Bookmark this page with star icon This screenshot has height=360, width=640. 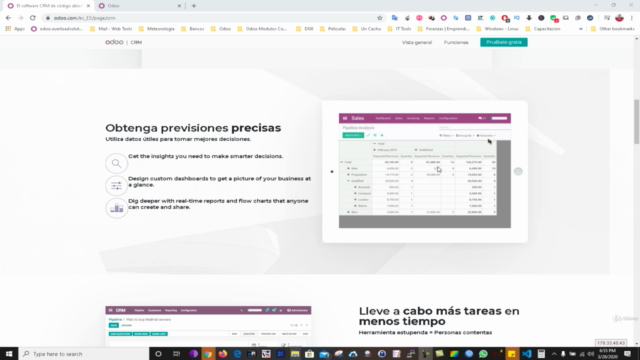[x=380, y=18]
